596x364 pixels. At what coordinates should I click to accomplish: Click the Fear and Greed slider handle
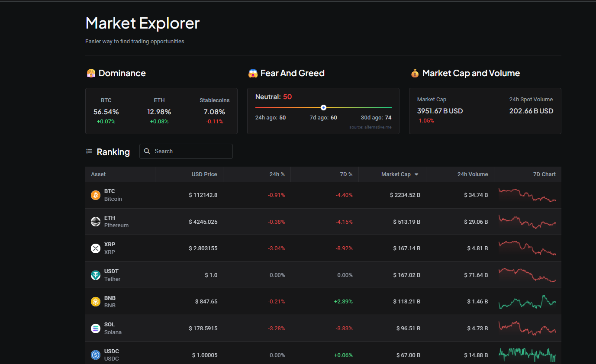[x=323, y=107]
